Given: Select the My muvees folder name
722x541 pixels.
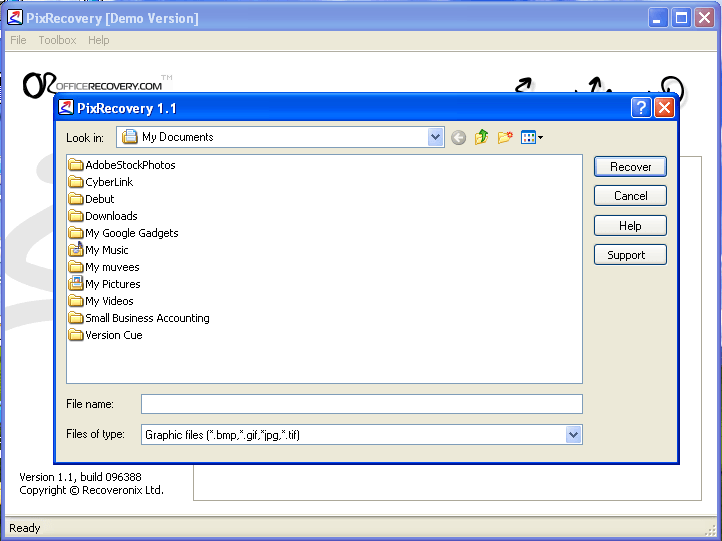Looking at the screenshot, I should [112, 267].
